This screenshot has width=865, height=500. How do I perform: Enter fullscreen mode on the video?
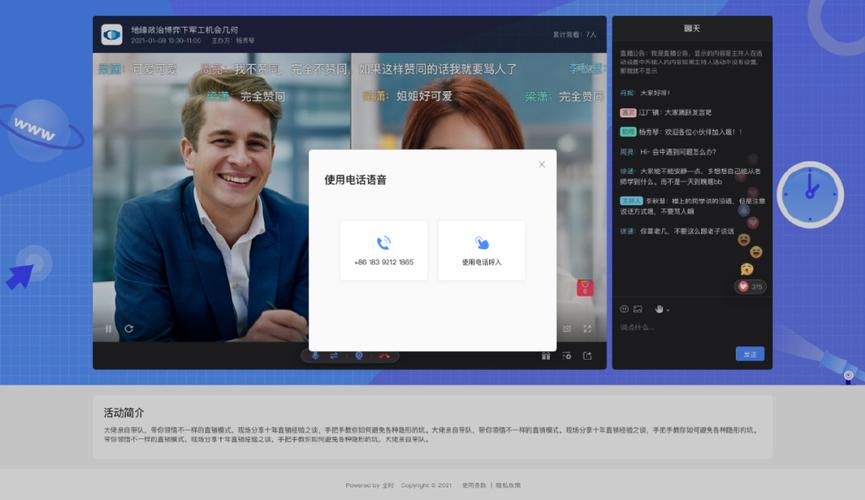587,328
